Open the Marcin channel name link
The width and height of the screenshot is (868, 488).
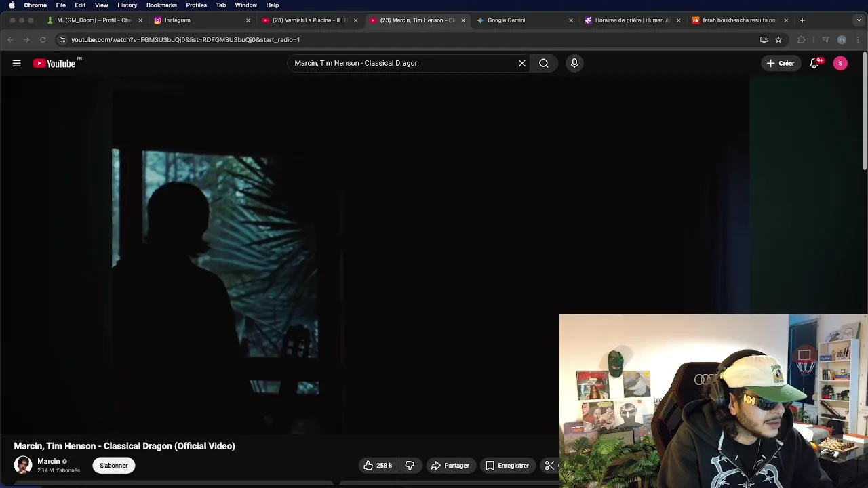(49, 462)
